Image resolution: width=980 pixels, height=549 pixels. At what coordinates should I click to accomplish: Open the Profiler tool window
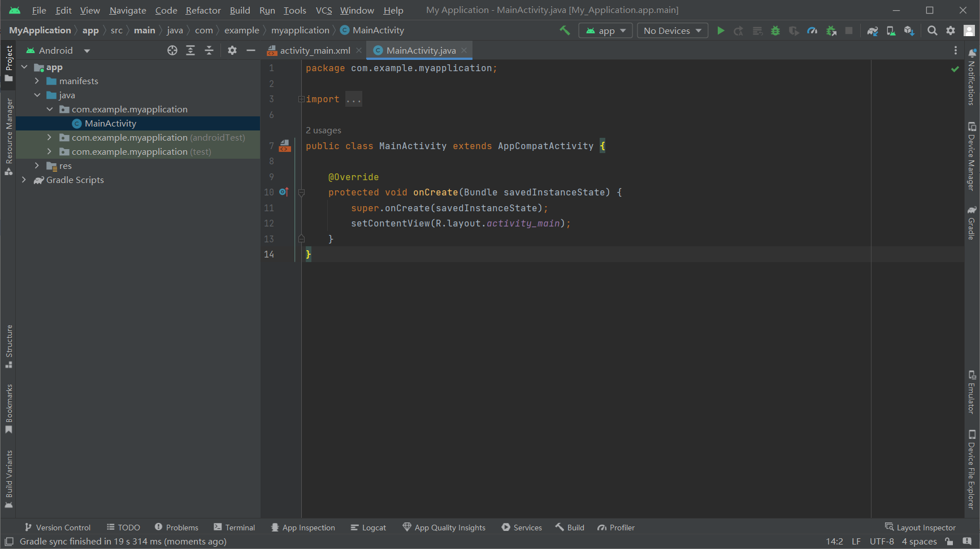tap(616, 528)
